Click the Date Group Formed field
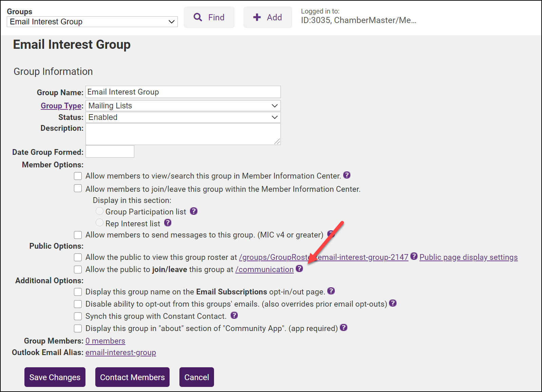 coord(110,151)
